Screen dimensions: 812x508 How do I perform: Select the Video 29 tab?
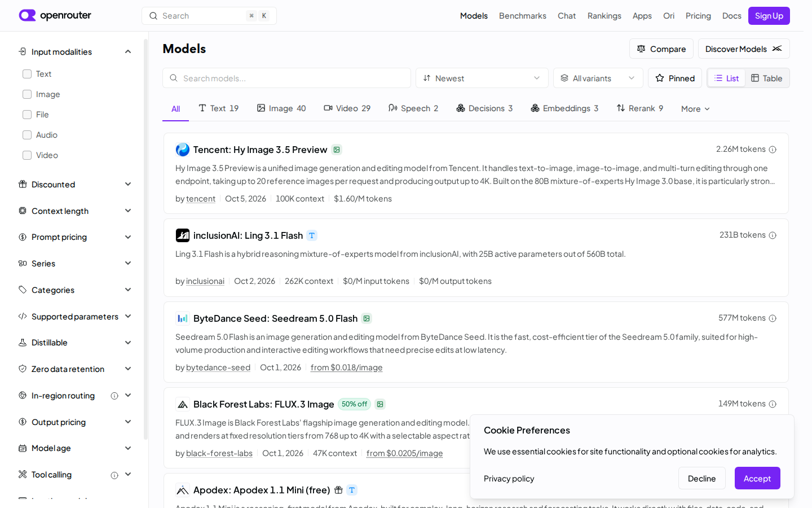click(x=347, y=108)
